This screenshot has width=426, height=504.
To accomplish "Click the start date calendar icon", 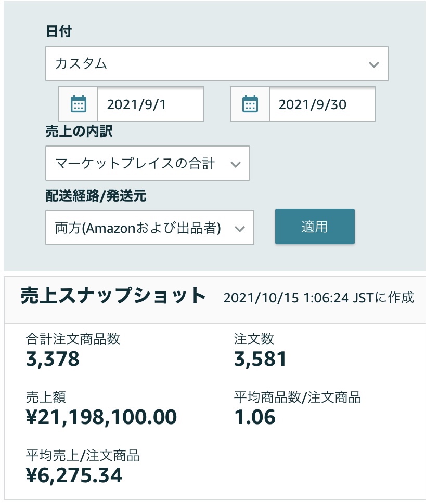I will [78, 104].
